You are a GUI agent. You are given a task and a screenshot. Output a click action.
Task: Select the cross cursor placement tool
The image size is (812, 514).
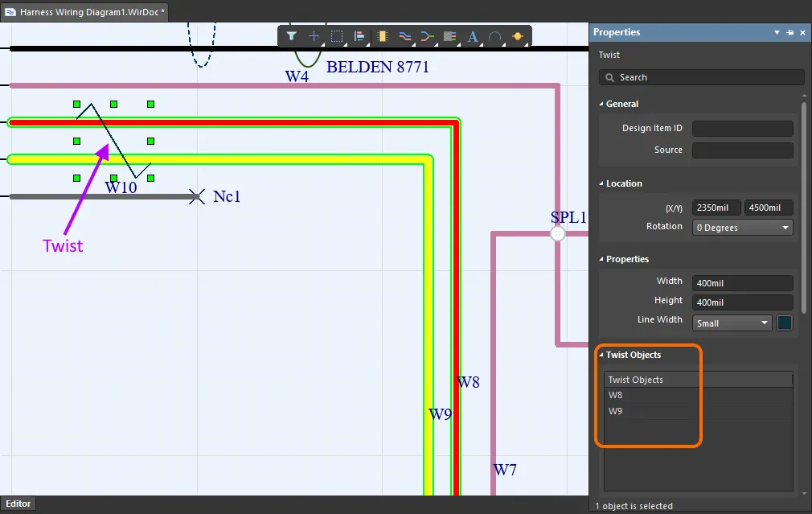[314, 36]
